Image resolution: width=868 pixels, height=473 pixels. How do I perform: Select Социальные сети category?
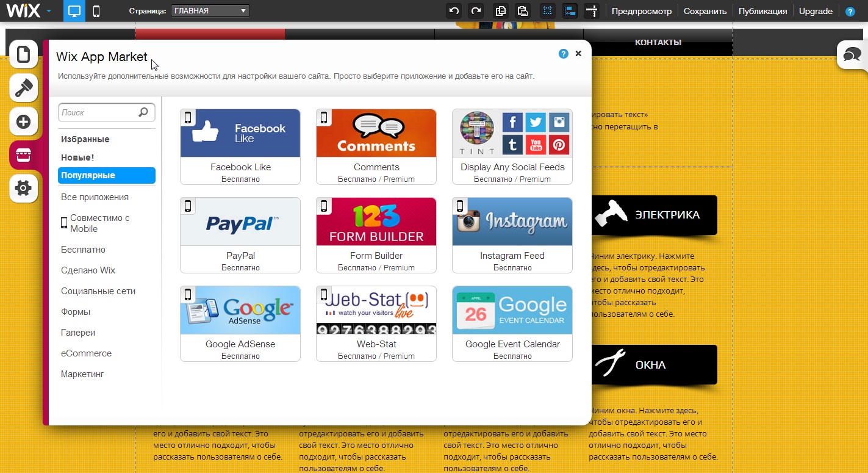point(98,291)
